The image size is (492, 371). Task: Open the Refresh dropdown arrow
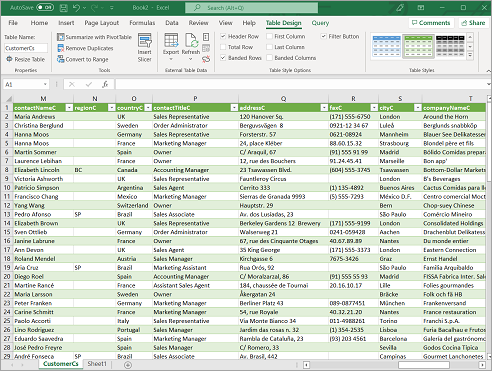coord(191,59)
